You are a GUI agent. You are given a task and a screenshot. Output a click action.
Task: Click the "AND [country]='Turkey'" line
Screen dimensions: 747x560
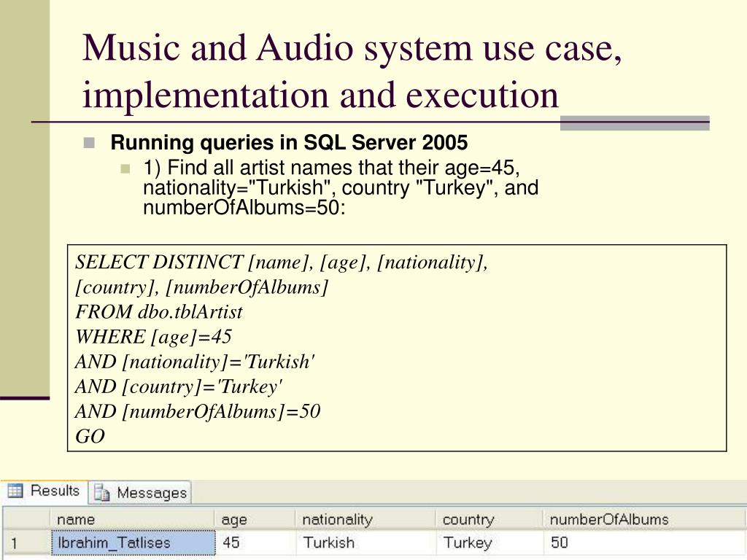pyautogui.click(x=179, y=386)
